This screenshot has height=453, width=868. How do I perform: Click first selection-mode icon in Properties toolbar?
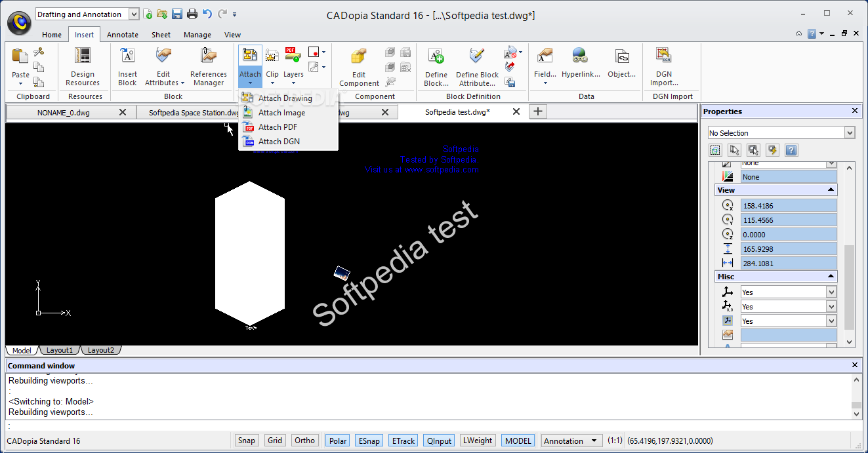click(x=715, y=150)
